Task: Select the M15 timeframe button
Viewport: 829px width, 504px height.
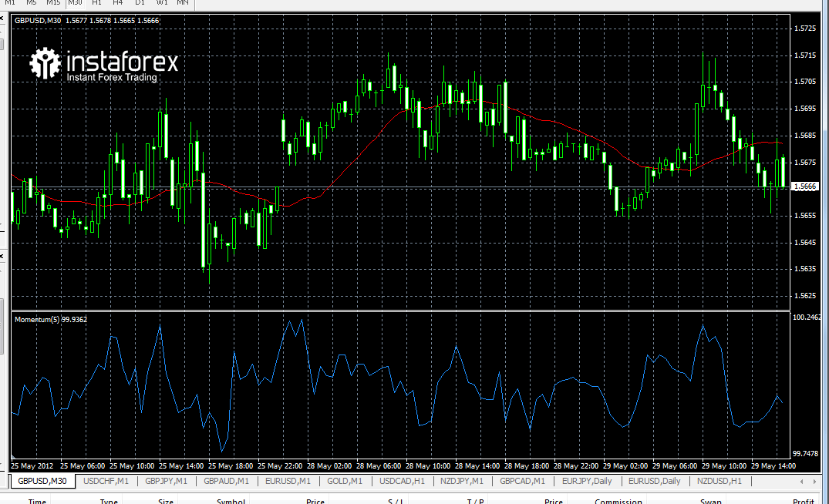Action: click(53, 2)
